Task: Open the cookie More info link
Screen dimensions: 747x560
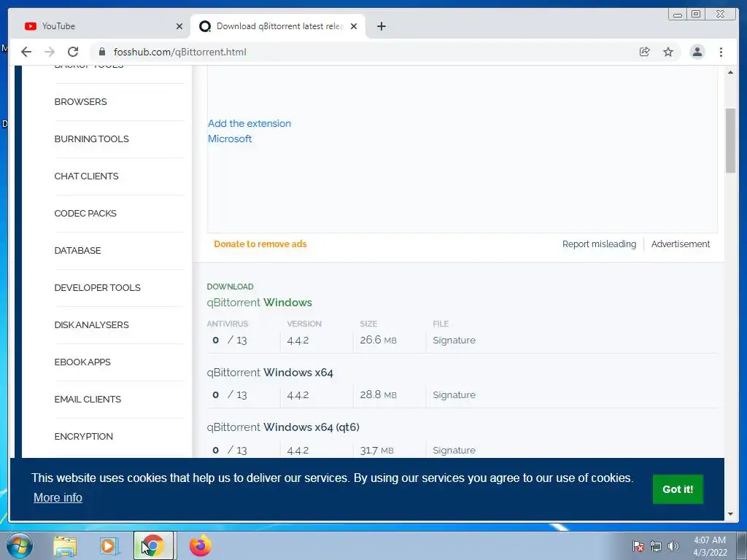Action: [x=58, y=497]
